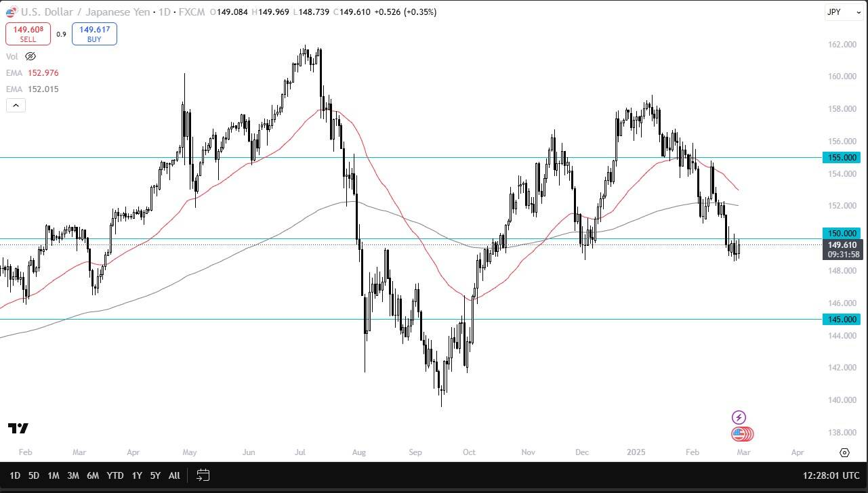Select the 5Y time range
This screenshot has width=868, height=493.
coord(155,475)
